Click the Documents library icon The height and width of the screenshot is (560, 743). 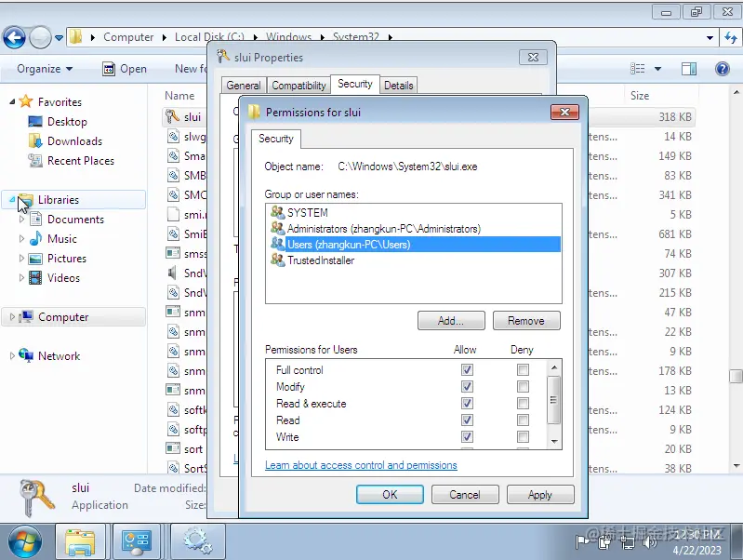(36, 219)
